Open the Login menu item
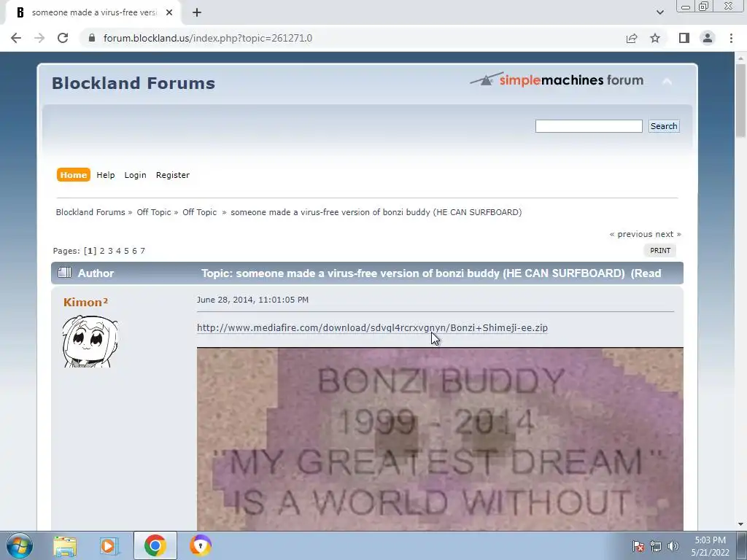The image size is (747, 560). [135, 175]
